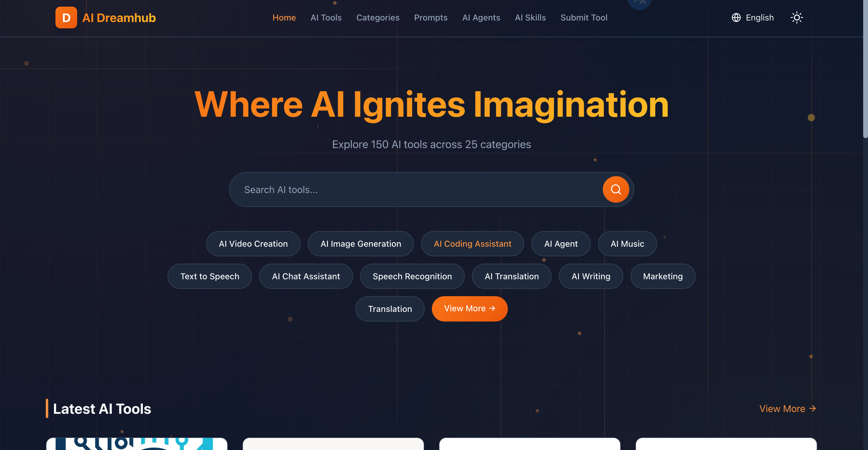Click the translation icon at top right
The height and width of the screenshot is (450, 868).
[x=639, y=3]
